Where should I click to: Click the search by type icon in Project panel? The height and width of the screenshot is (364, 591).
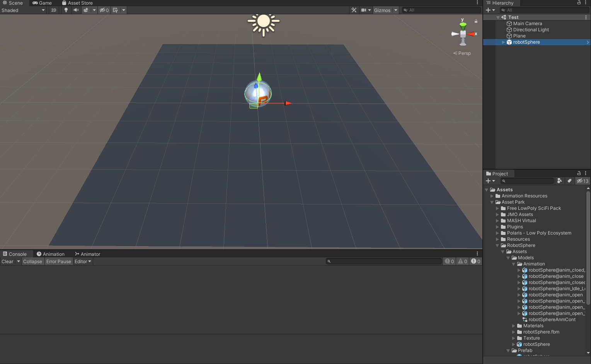point(560,181)
